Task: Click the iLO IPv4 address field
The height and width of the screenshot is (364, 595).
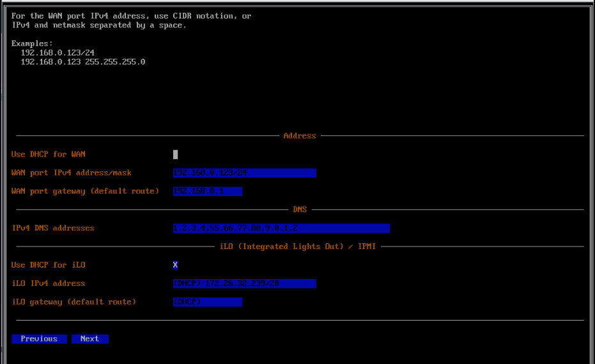Action: 244,284
